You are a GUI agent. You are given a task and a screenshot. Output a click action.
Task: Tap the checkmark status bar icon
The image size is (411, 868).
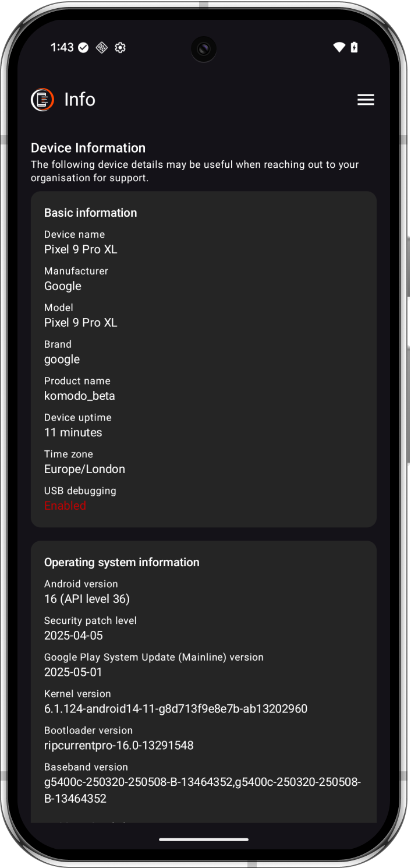[x=83, y=48]
